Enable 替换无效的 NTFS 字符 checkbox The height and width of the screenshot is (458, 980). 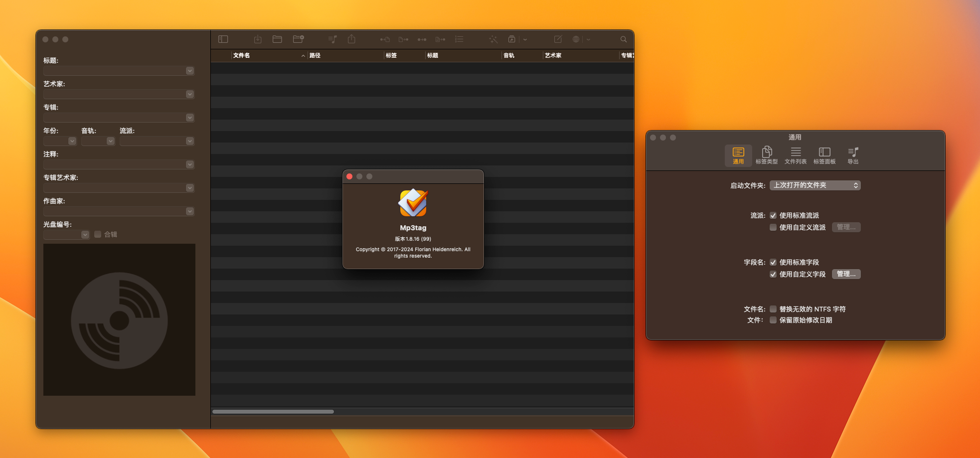tap(773, 309)
